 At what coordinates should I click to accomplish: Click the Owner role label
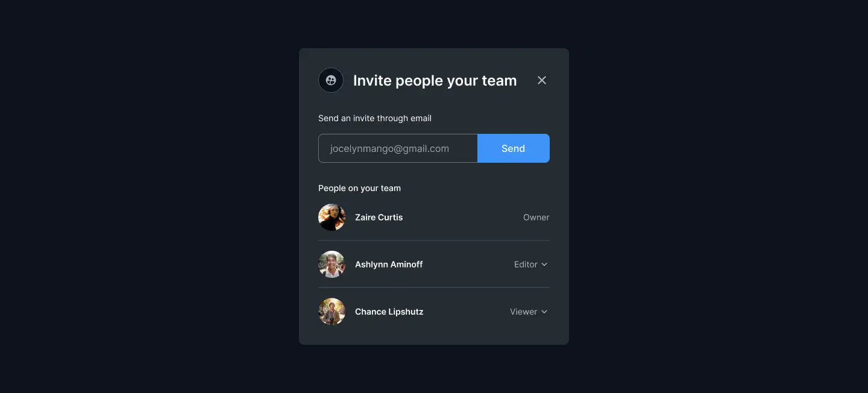pos(536,218)
